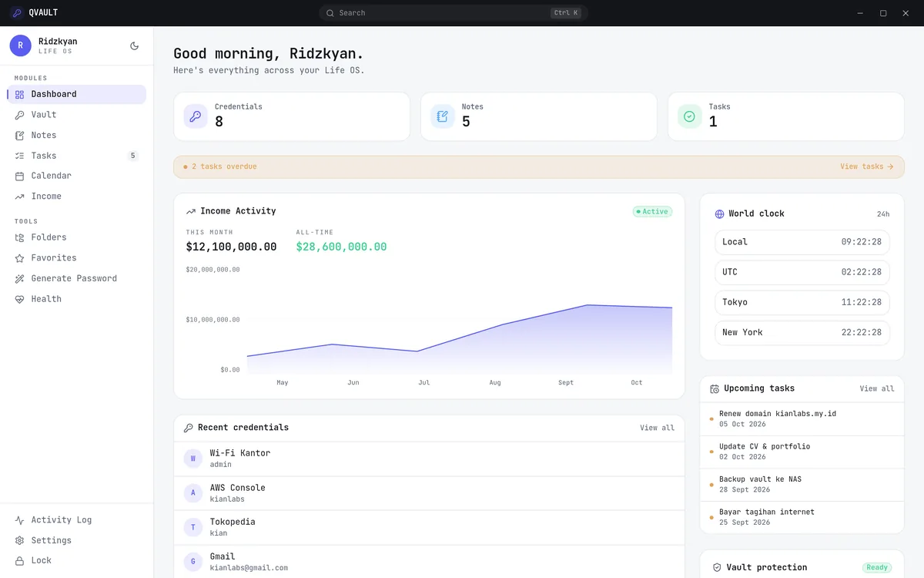Viewport: 924px width, 578px height.
Task: Open the Income module
Action: 76,197
